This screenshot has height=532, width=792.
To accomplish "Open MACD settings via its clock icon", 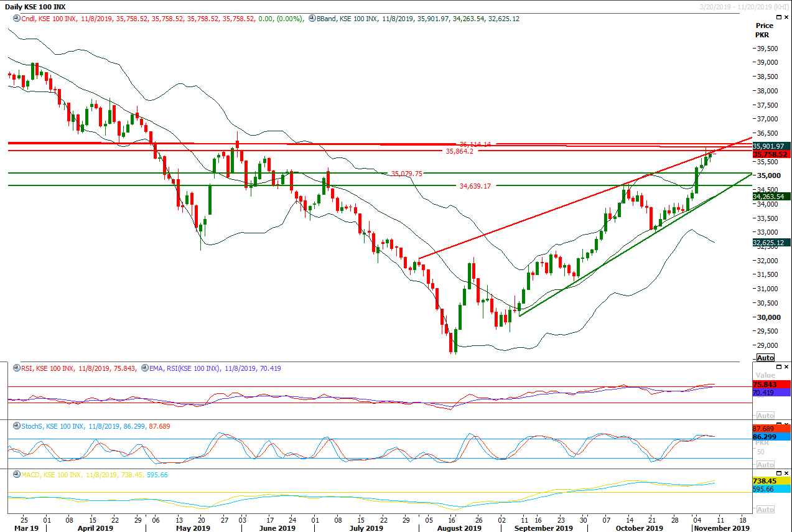I will pos(17,474).
